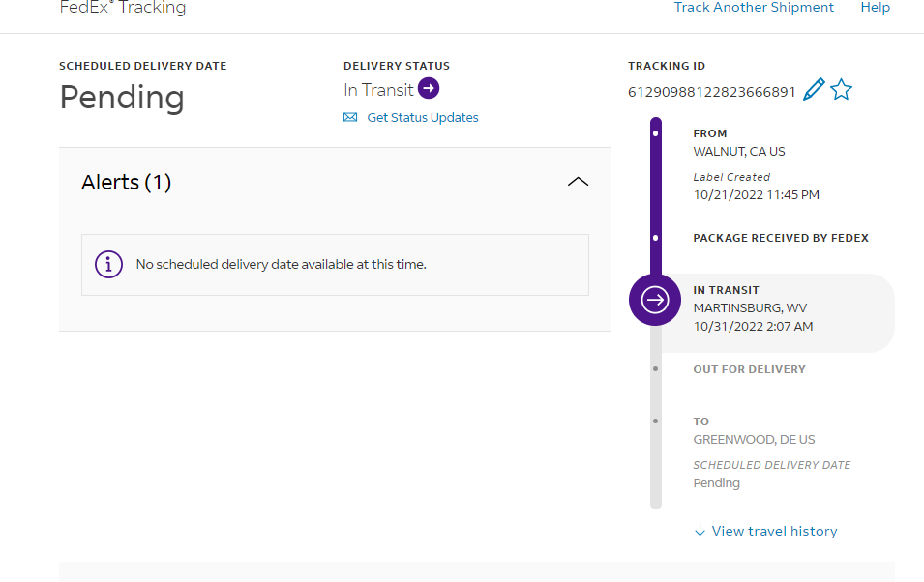Open Track Another Shipment
The width and height of the screenshot is (924, 582).
coord(754,8)
